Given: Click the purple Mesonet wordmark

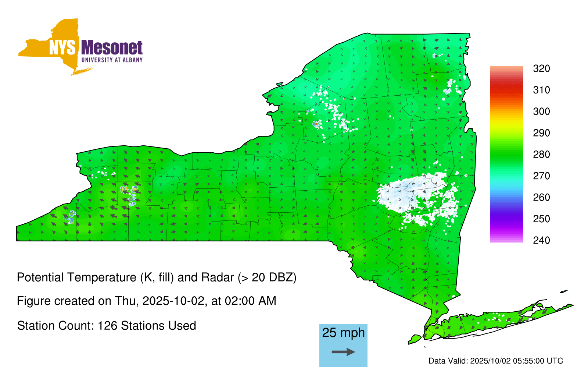Looking at the screenshot, I should [x=111, y=48].
